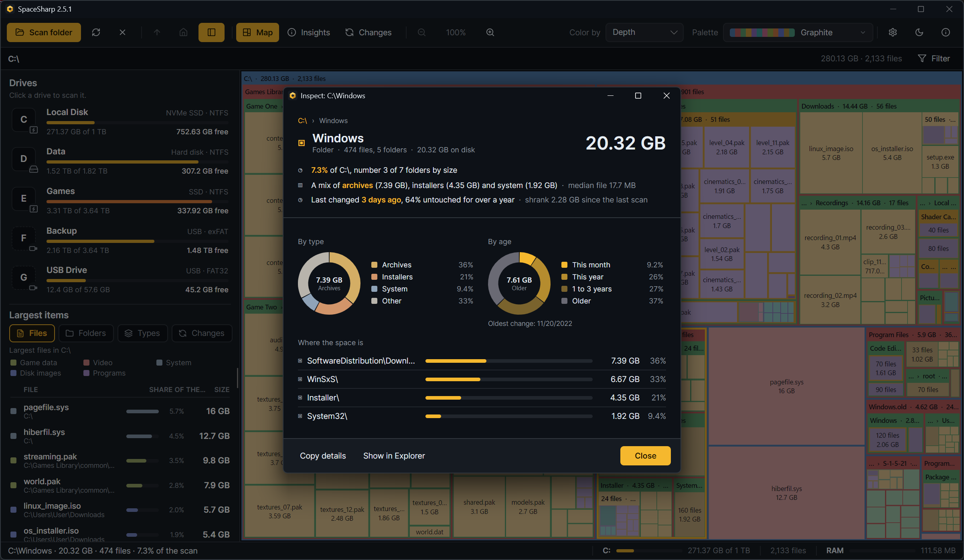This screenshot has height=560, width=964.
Task: Click the stop scan X icon
Action: 122,32
